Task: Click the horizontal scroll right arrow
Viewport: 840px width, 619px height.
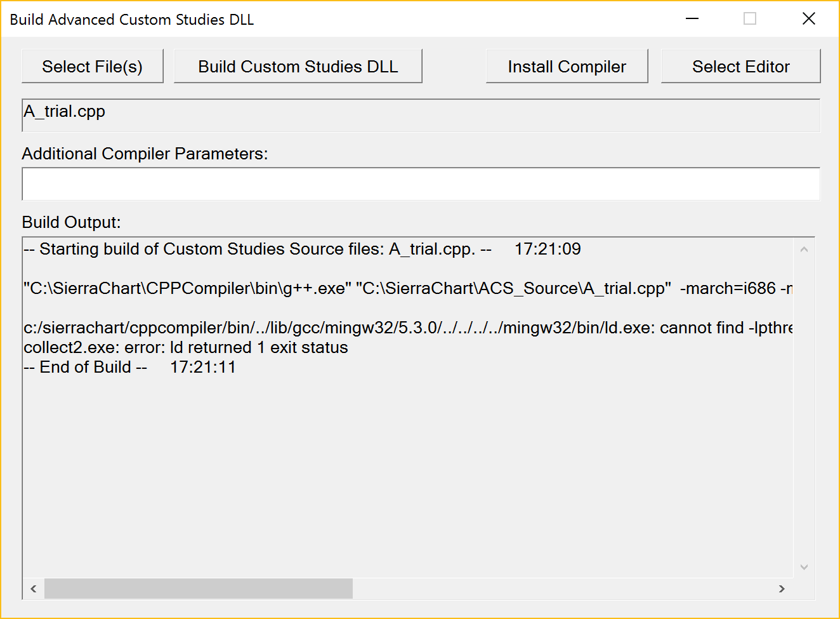Action: (782, 589)
